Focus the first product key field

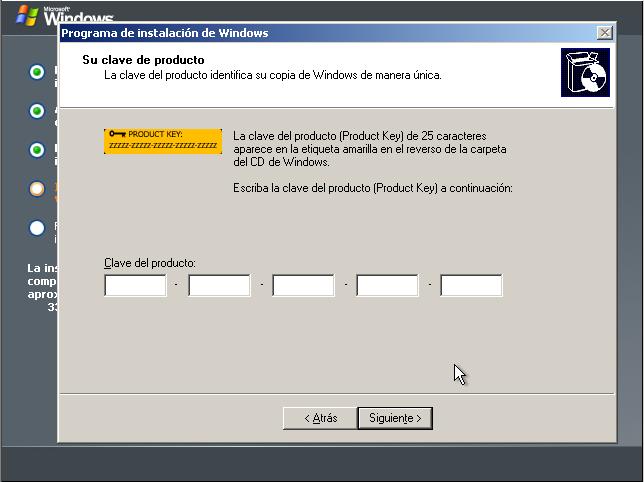pyautogui.click(x=135, y=286)
